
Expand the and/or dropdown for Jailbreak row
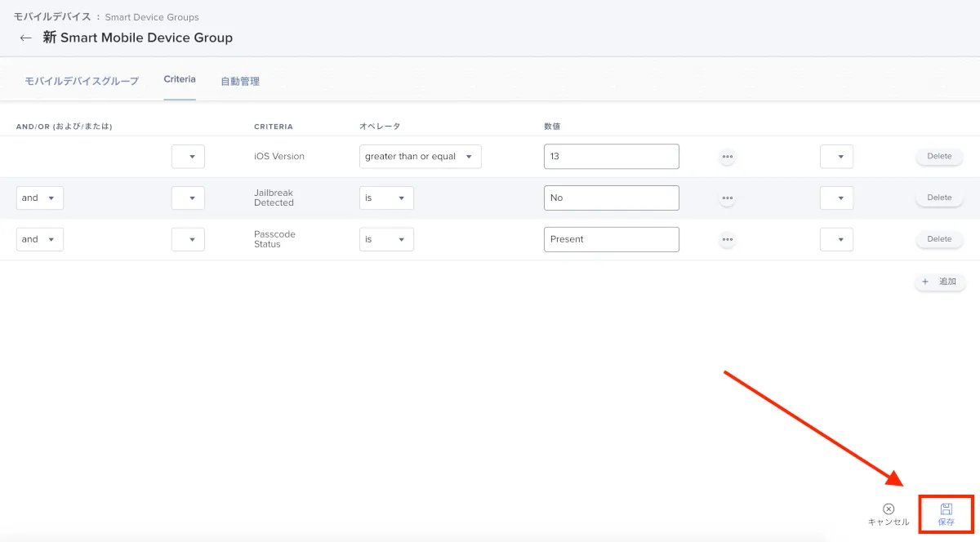[x=39, y=198]
